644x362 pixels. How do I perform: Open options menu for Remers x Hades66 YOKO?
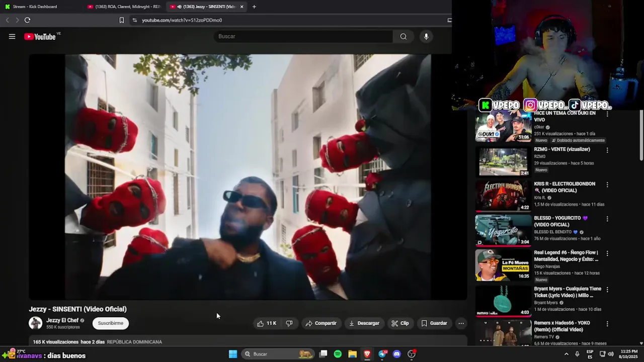tap(607, 324)
